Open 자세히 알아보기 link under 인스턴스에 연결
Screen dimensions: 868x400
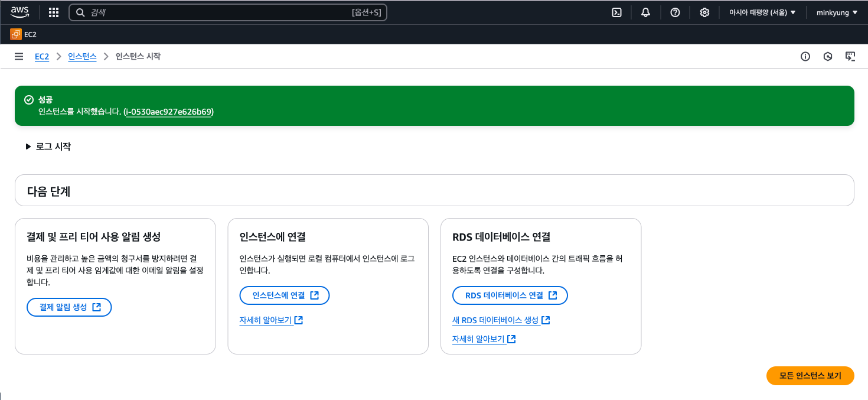pyautogui.click(x=271, y=320)
